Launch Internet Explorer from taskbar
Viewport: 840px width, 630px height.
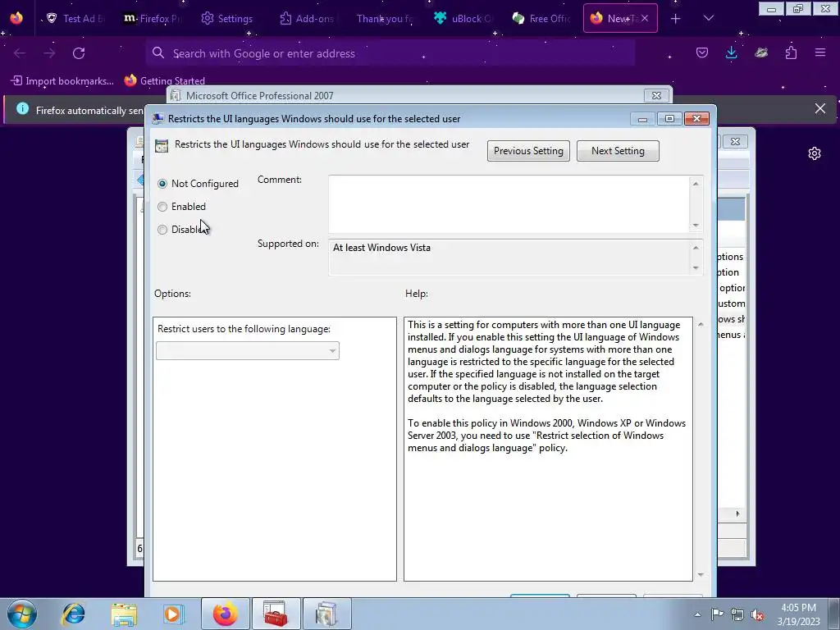[73, 614]
